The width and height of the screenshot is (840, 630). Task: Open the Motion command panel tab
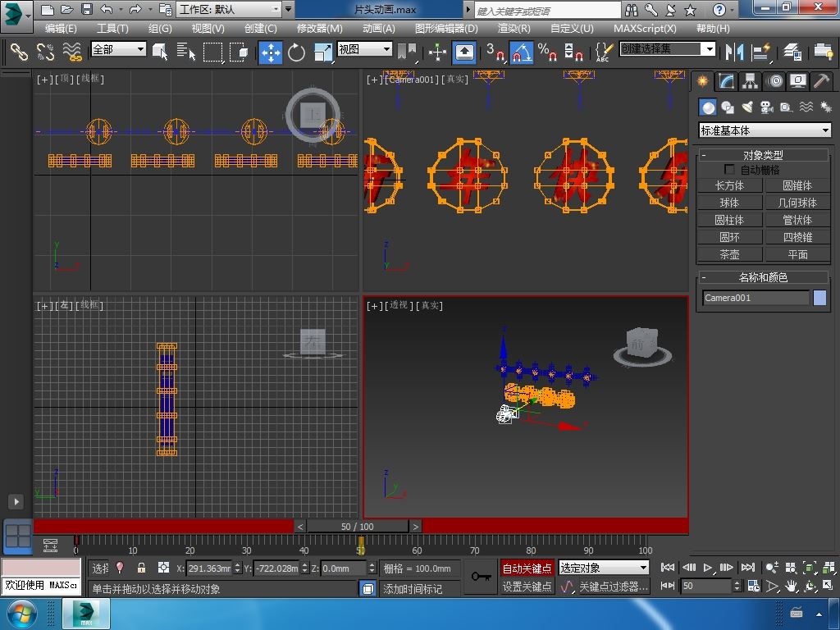(x=774, y=81)
